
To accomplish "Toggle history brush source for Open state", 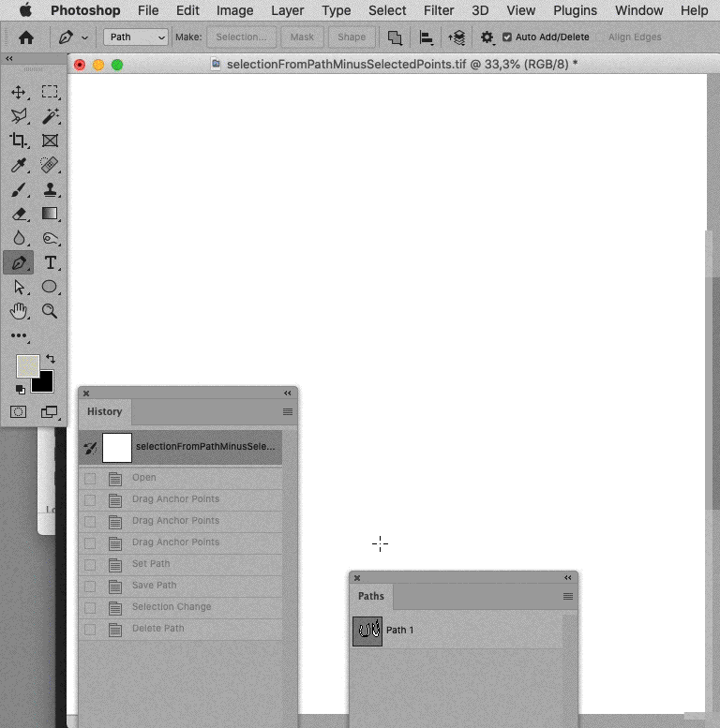I will click(90, 478).
